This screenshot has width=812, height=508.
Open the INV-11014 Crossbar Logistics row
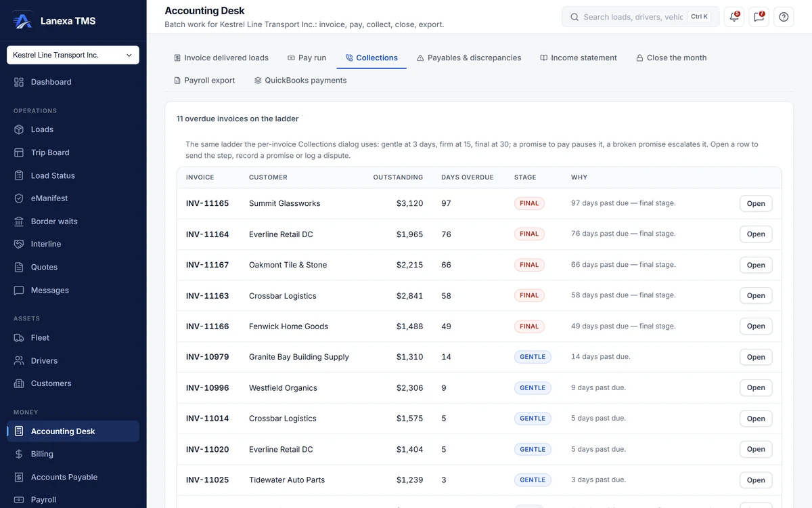(756, 419)
